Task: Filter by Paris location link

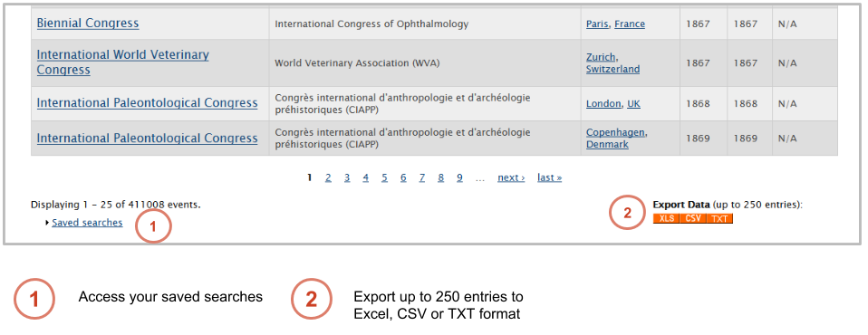Action: click(x=597, y=24)
